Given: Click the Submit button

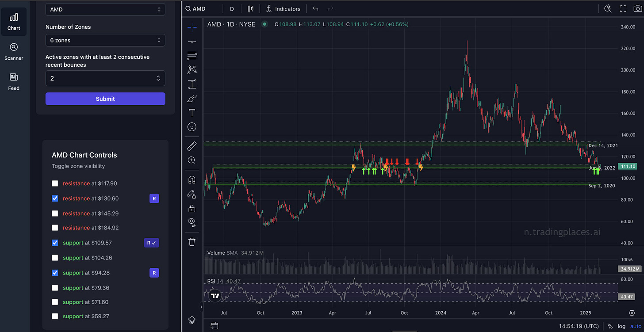Looking at the screenshot, I should pos(105,99).
